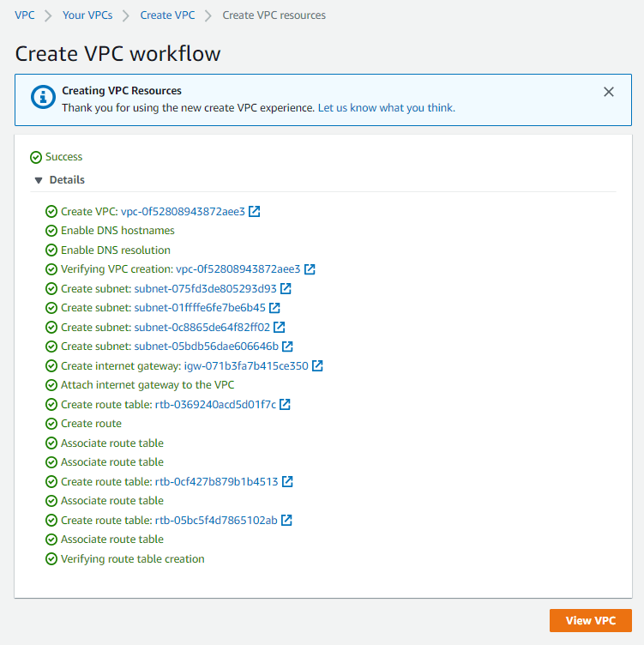
Task: Click the Enable DNS resolution text
Action: pyautogui.click(x=116, y=250)
